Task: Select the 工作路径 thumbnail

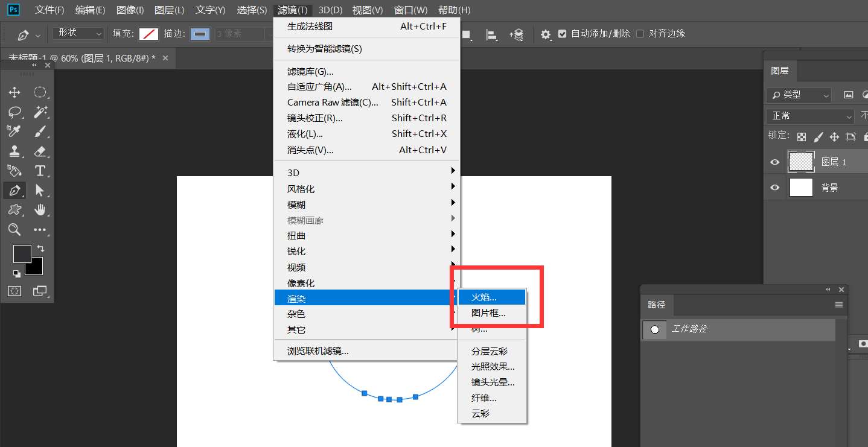Action: pyautogui.click(x=654, y=329)
